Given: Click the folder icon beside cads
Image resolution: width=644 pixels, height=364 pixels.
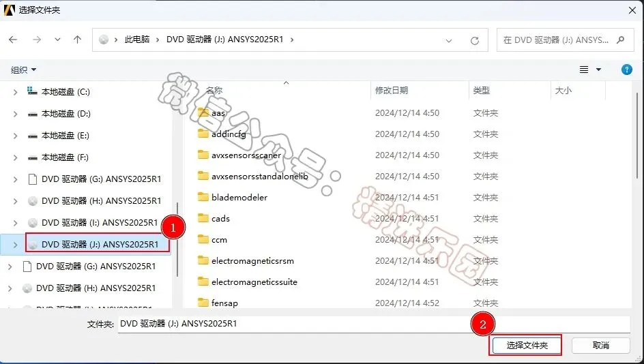Looking at the screenshot, I should pyautogui.click(x=203, y=218).
